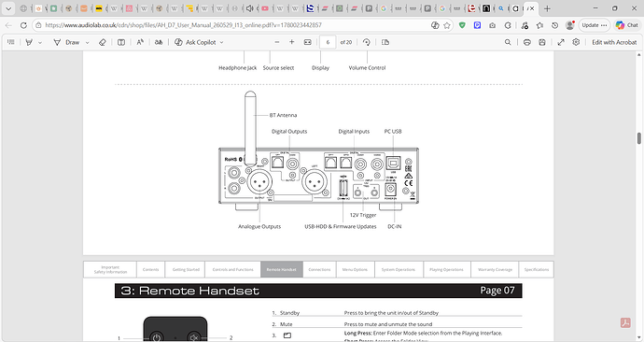Open the browser screenshot camera tool
Viewport: 644px width, 342px height.
pyautogui.click(x=493, y=25)
